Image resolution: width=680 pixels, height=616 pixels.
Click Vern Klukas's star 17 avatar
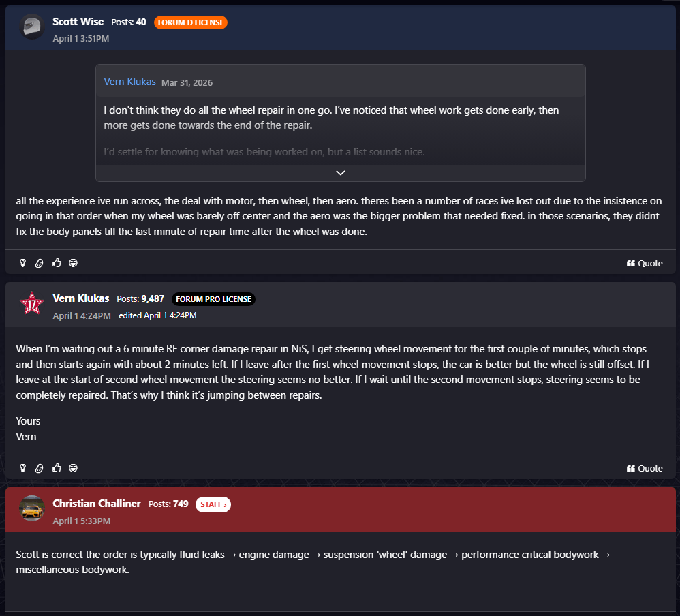coord(31,304)
